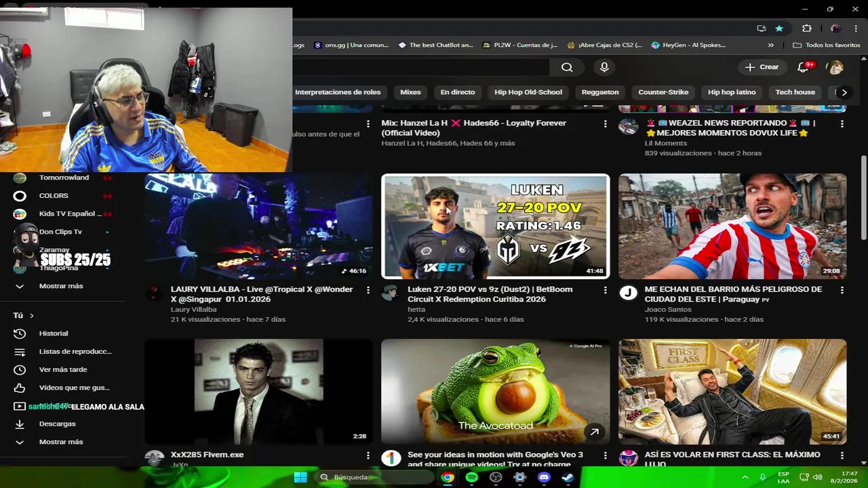Open OBS Studio from the taskbar
Screen dimensions: 868x488
(x=496, y=477)
